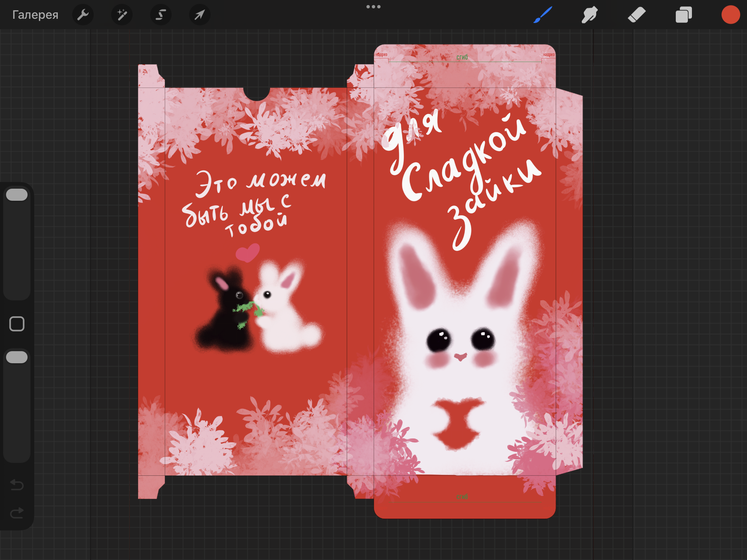Activate the Selection tool
The width and height of the screenshot is (747, 560).
[161, 15]
